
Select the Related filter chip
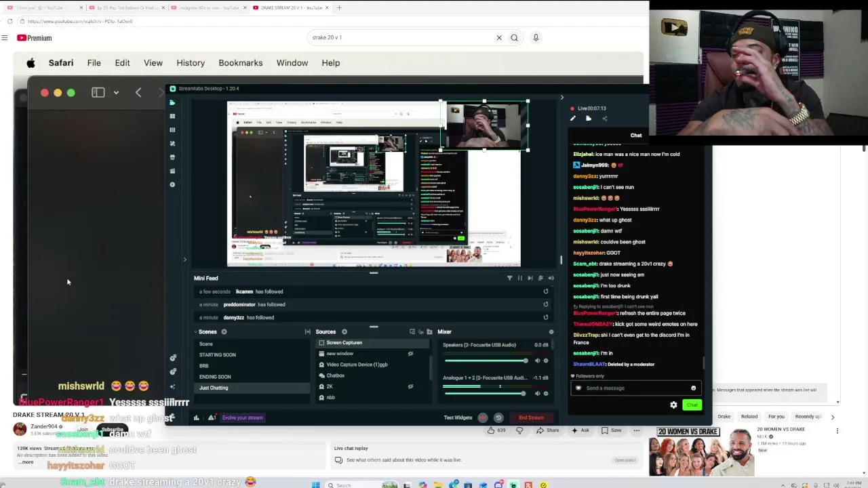coord(749,417)
